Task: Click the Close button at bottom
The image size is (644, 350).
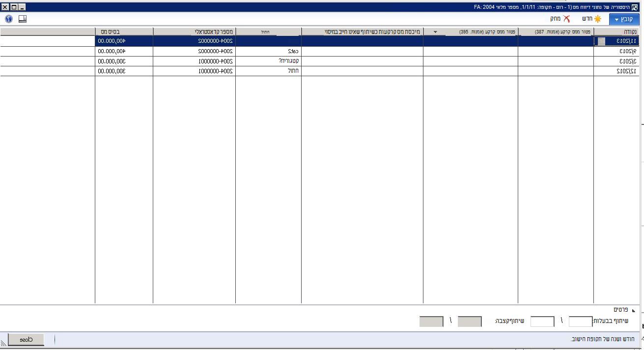Action: click(26, 339)
